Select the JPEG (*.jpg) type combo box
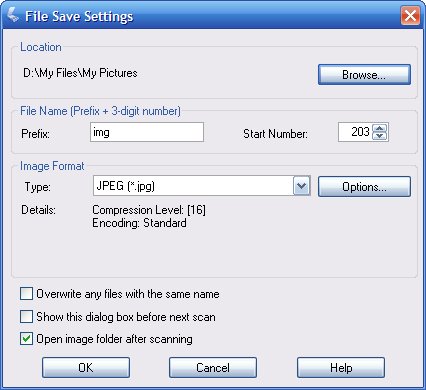The height and width of the screenshot is (390, 426). pos(202,186)
